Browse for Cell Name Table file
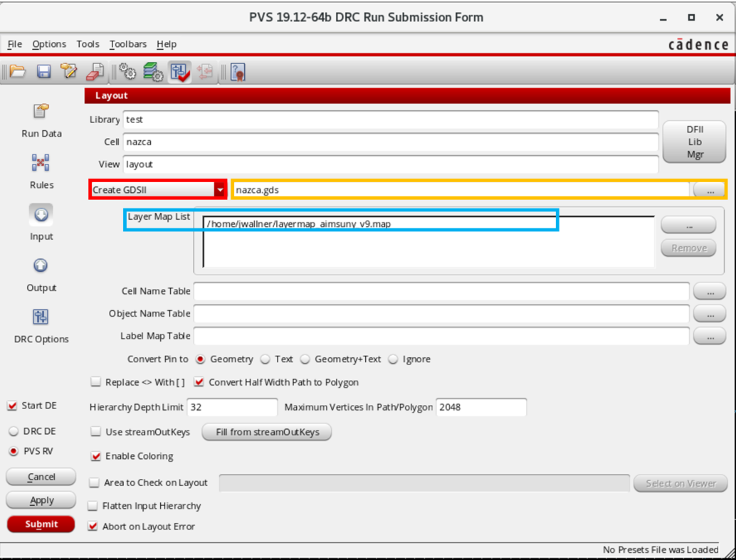Screen dimensions: 736x560 click(710, 292)
